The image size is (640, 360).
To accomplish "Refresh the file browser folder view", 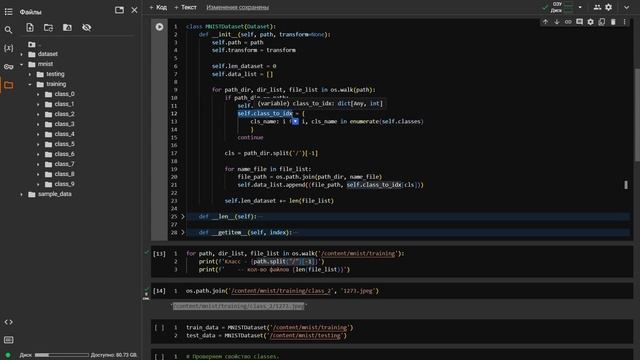I will pyautogui.click(x=49, y=27).
